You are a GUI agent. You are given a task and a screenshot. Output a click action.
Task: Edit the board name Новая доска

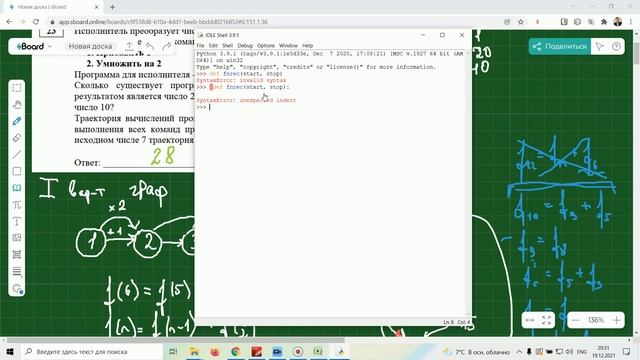point(90,46)
